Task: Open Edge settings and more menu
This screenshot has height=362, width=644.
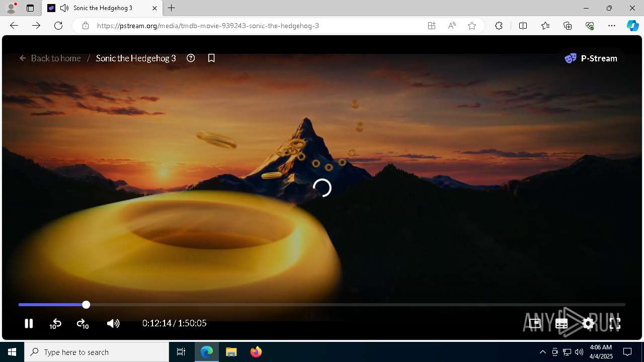Action: (612, 26)
